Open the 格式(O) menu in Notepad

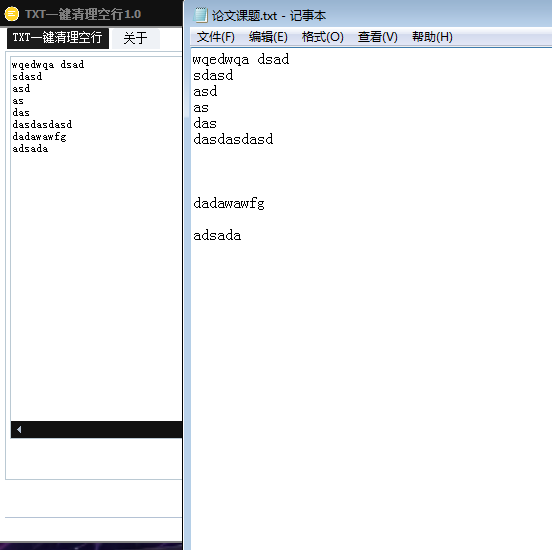(x=322, y=37)
